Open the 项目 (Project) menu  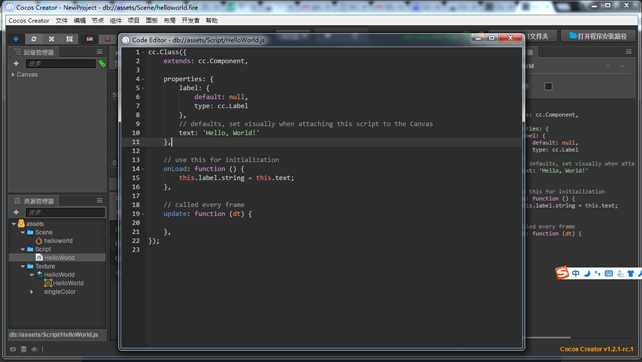(x=133, y=20)
